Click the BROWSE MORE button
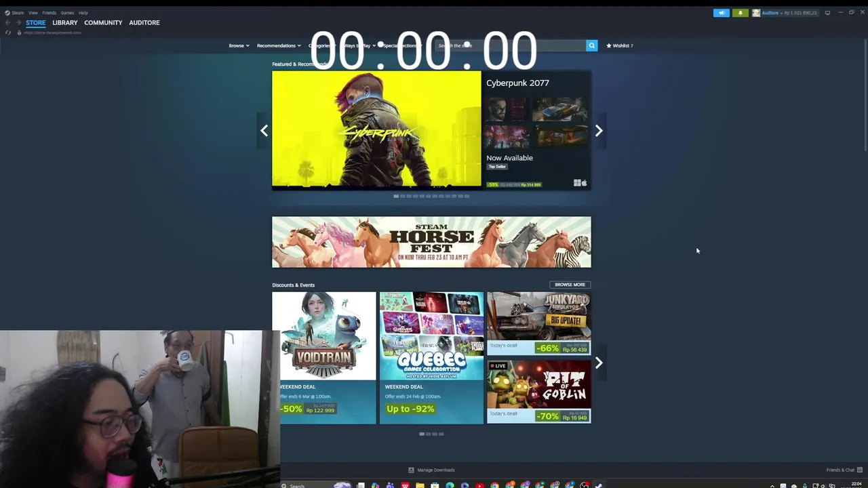868x488 pixels. pos(570,285)
